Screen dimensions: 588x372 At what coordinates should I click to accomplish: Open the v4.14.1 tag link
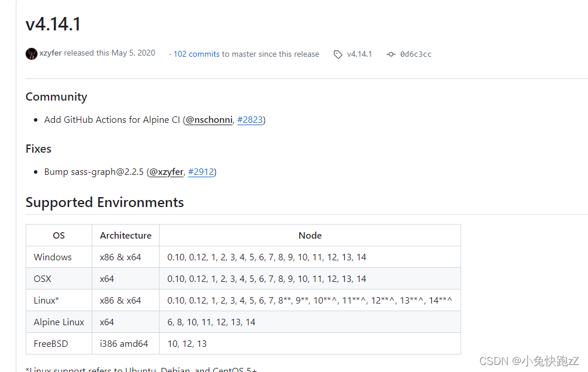359,54
